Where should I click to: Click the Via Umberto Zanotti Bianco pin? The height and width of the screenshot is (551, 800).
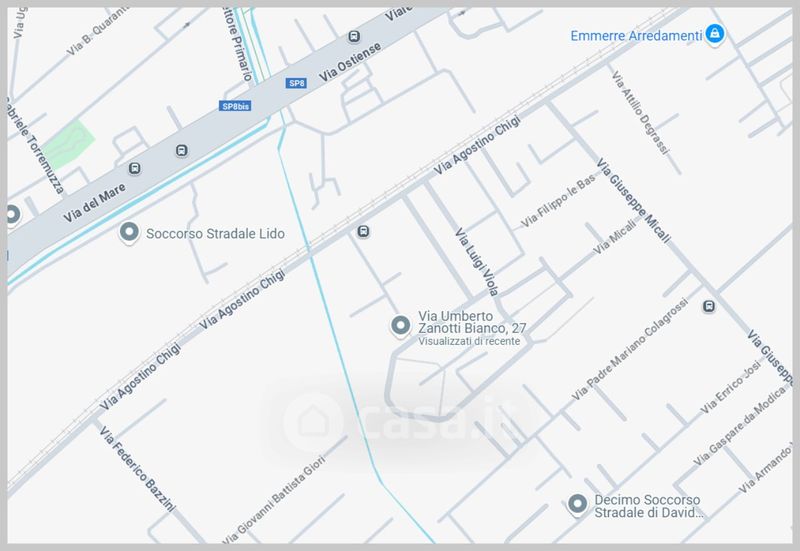[401, 325]
